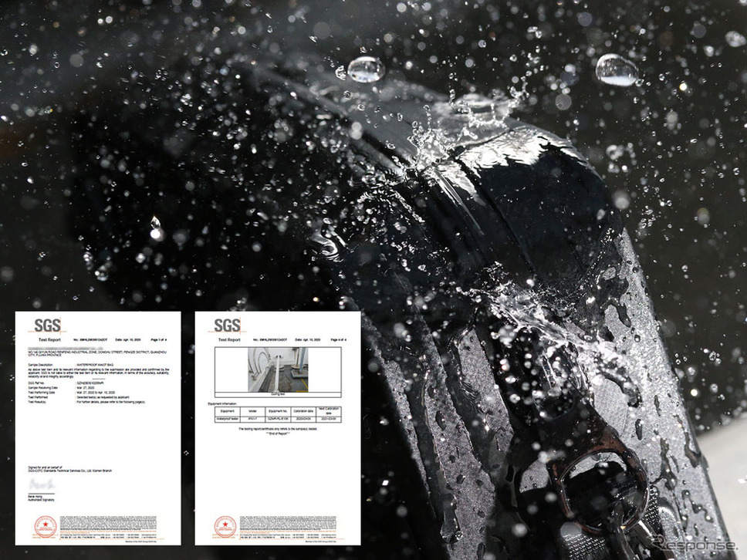This screenshot has width=747, height=560.
Task: Select the 'Waterproof tester' table cell
Action: click(x=227, y=419)
